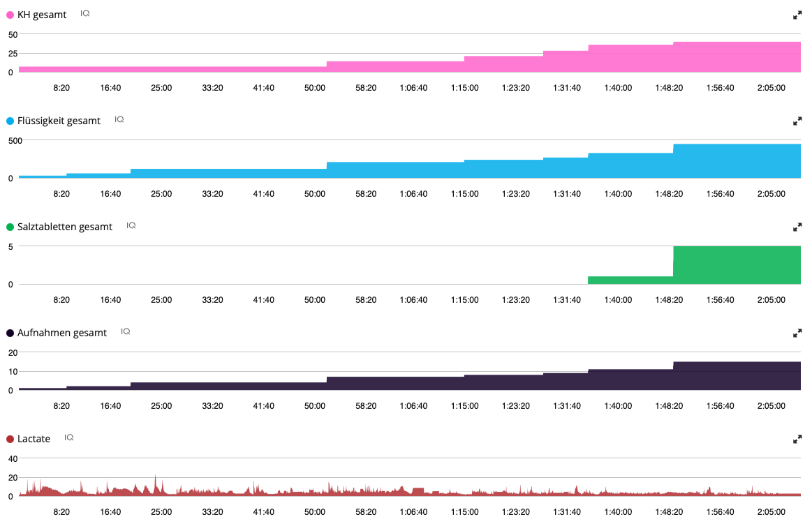This screenshot has width=812, height=519.
Task: Click 1:15:00 on the KH gesamt time axis
Action: click(x=464, y=88)
